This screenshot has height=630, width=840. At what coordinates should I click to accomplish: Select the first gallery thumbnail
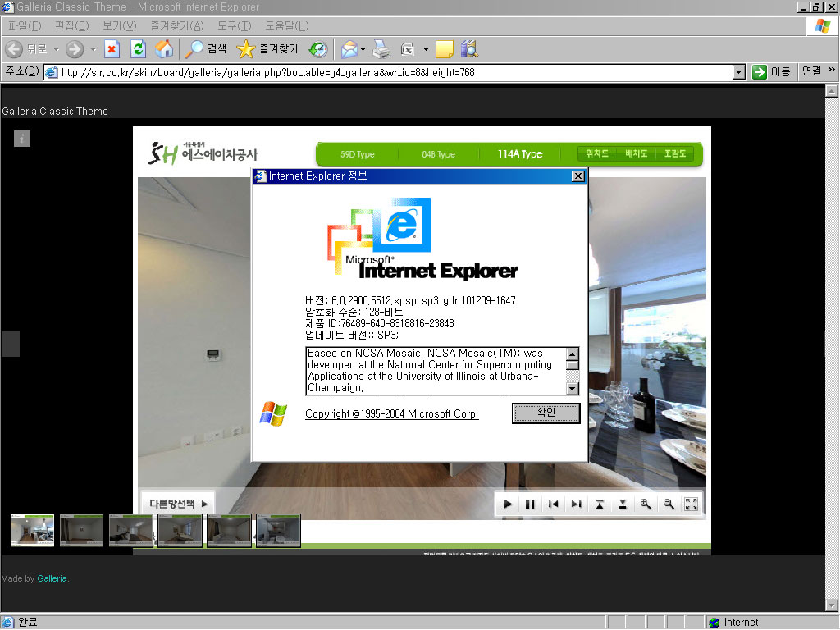pyautogui.click(x=32, y=531)
